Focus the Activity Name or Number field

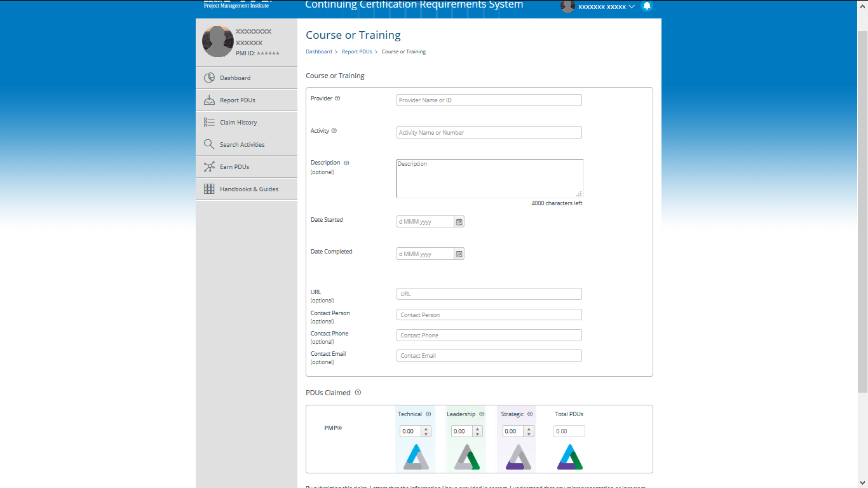pos(489,132)
